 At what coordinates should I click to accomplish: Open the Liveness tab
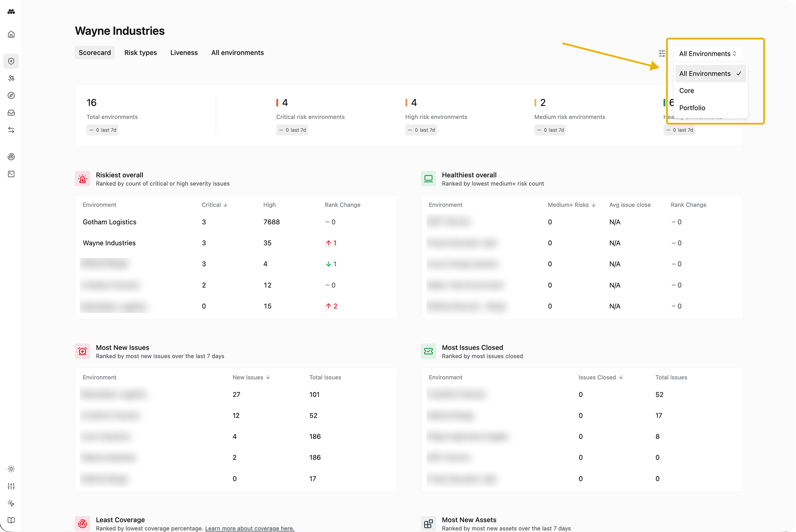tap(184, 53)
